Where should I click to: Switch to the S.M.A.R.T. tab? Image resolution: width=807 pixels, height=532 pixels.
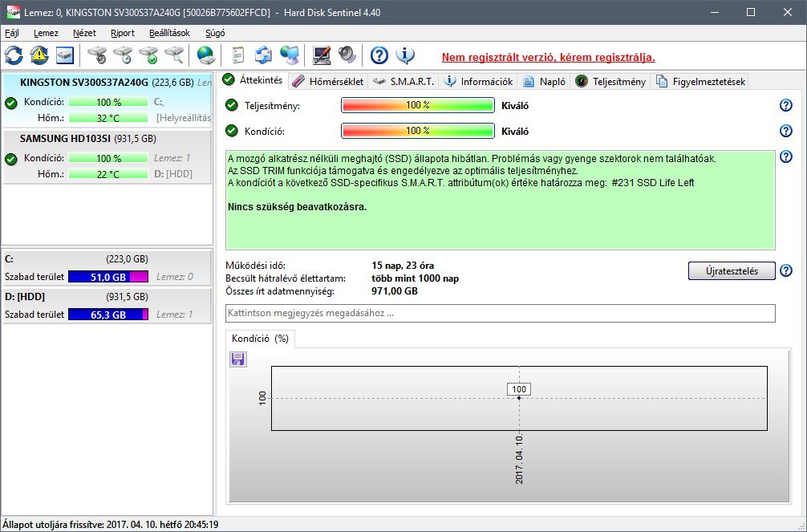[x=403, y=81]
